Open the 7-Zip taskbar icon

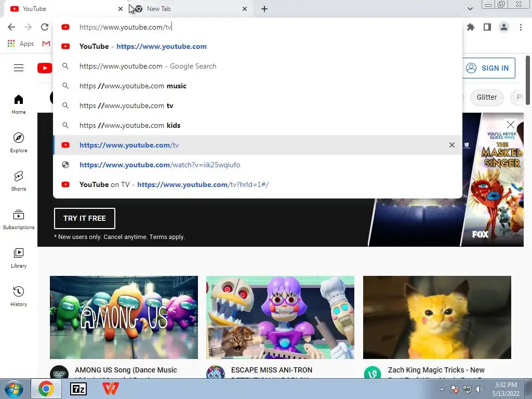pyautogui.click(x=78, y=389)
